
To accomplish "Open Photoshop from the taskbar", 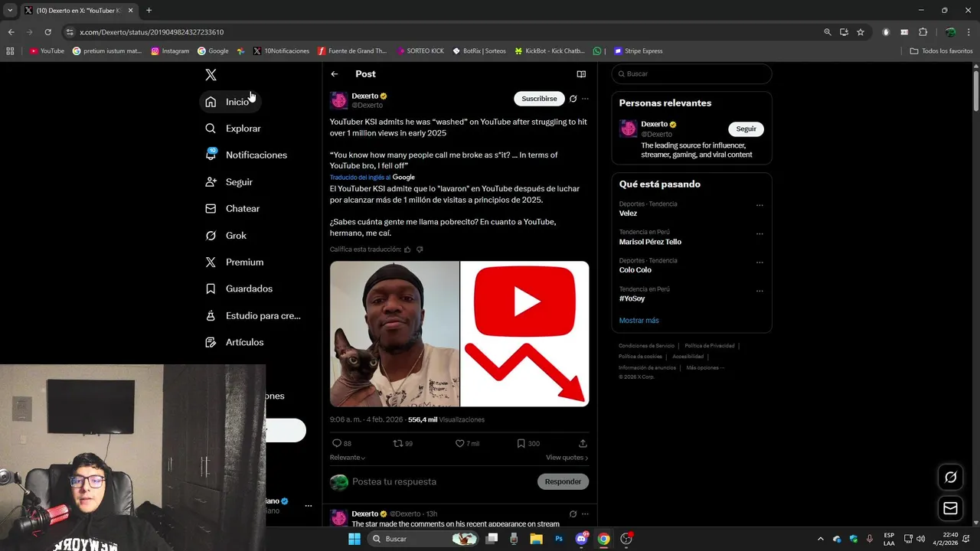I will 559,539.
